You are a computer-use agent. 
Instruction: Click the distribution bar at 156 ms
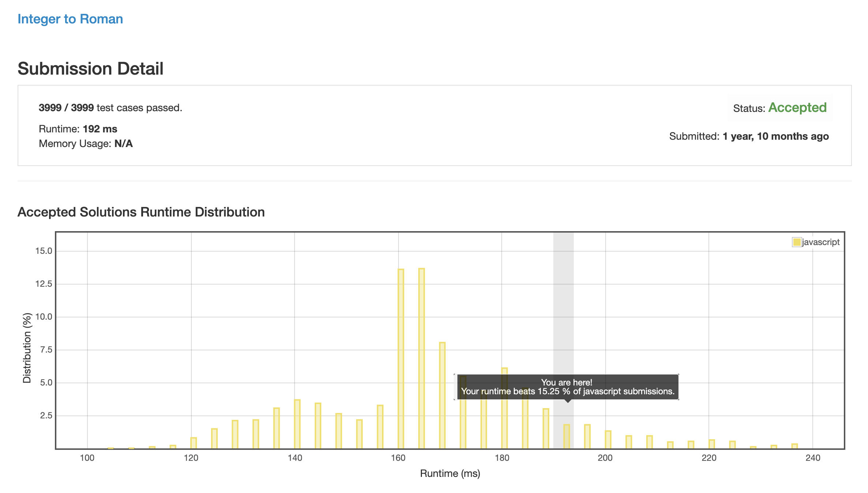(x=380, y=427)
